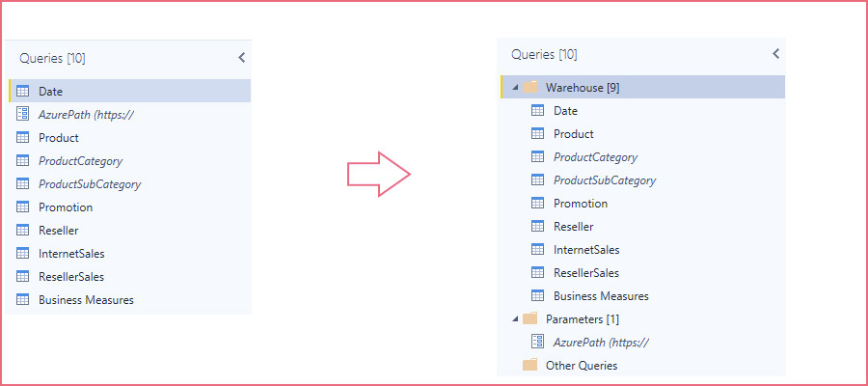Click Product table icon under Warehouse folder
This screenshot has width=868, height=386.
pos(537,133)
